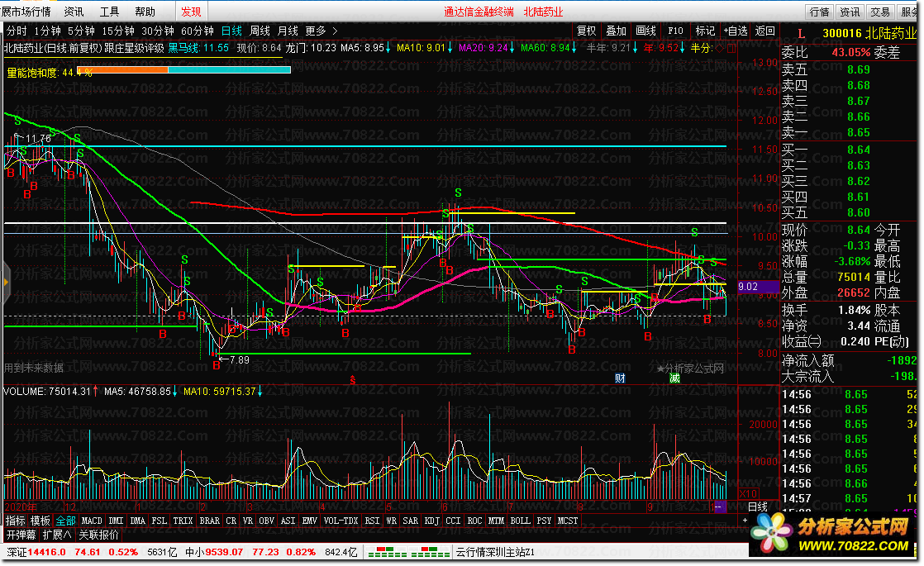Select the 全部 indicator tab

point(65,521)
